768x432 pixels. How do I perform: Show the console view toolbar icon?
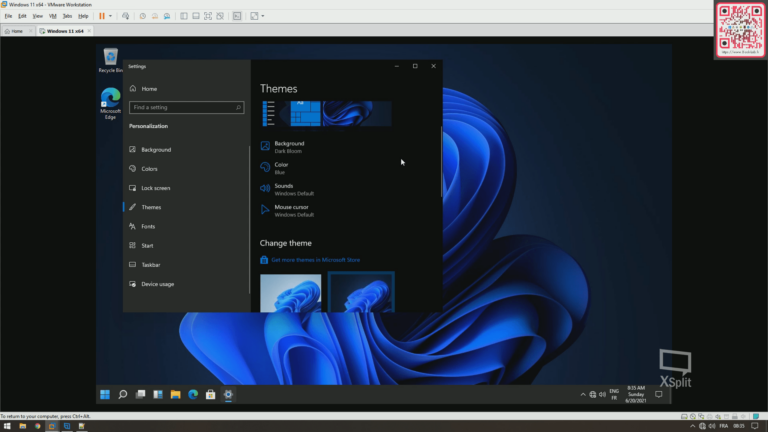point(237,16)
